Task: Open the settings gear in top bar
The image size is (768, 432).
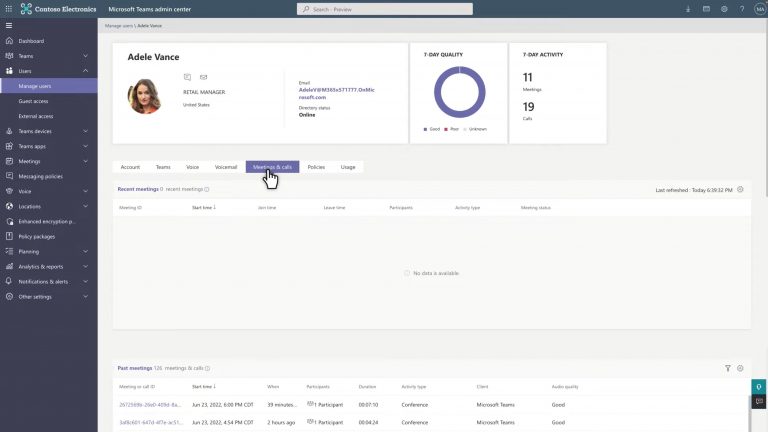Action: [724, 9]
